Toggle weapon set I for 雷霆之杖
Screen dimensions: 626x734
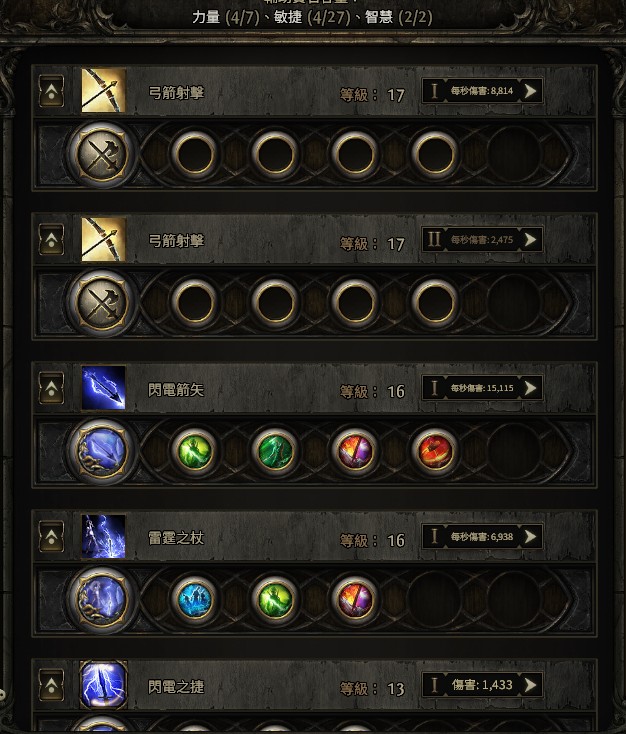pyautogui.click(x=434, y=537)
